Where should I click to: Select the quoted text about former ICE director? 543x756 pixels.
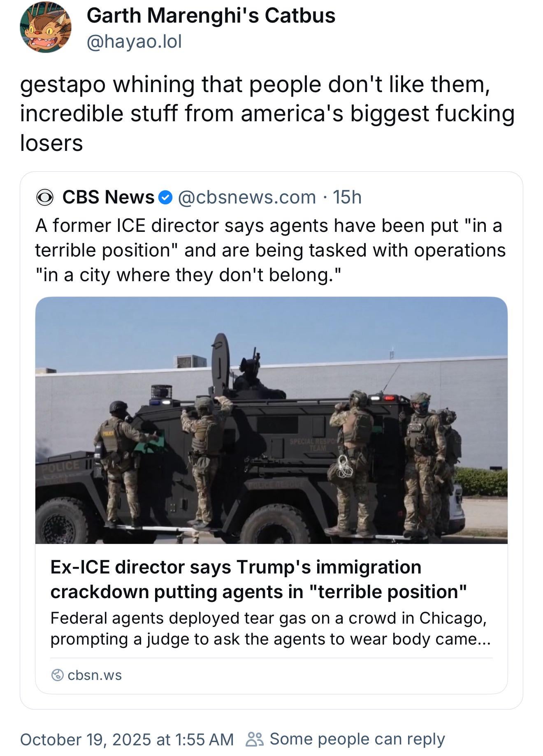tap(270, 250)
